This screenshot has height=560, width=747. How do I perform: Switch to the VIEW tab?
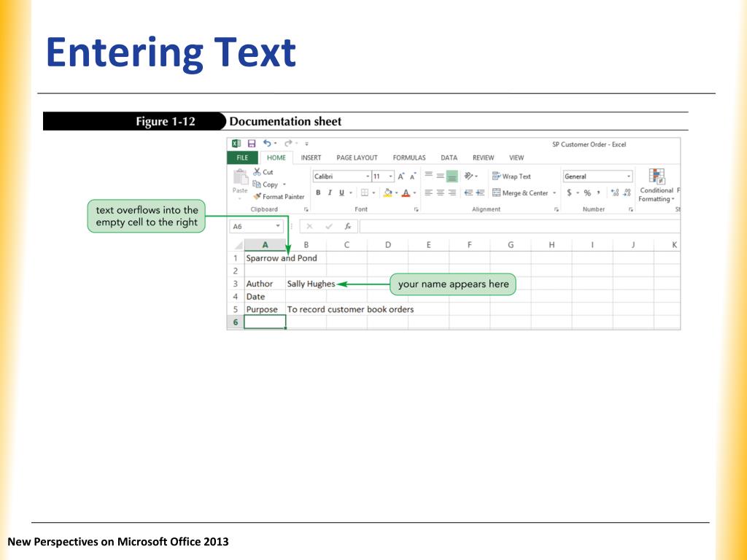tap(516, 157)
